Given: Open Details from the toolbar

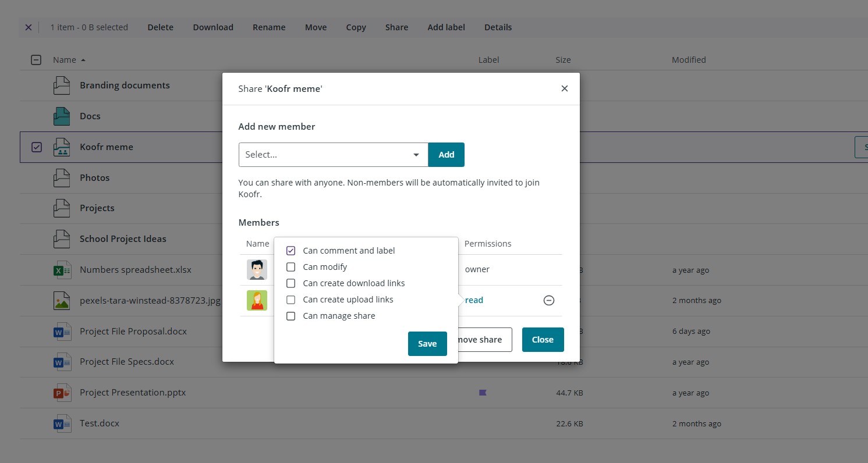Looking at the screenshot, I should coord(498,27).
